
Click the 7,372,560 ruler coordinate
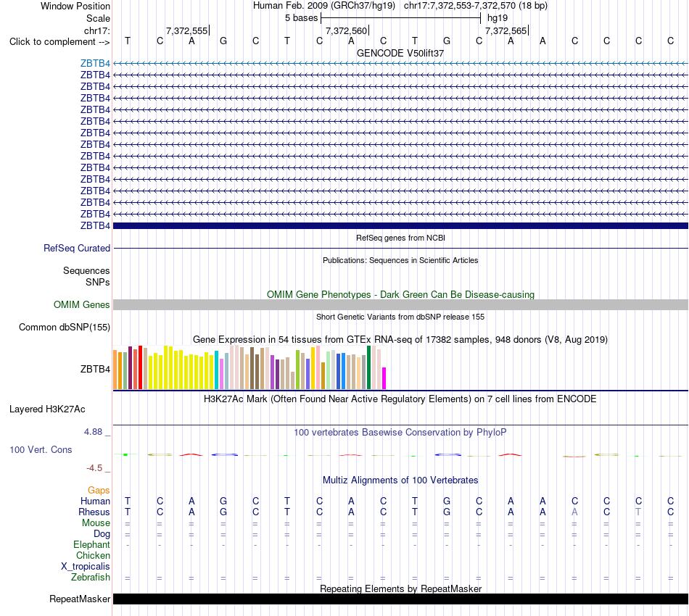346,30
